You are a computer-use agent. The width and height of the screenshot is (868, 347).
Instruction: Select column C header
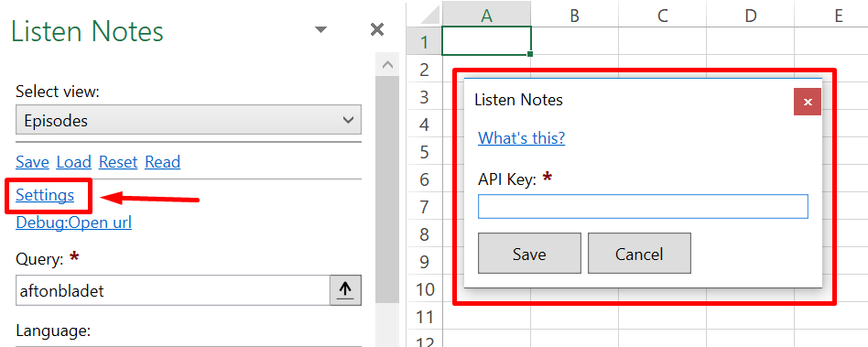(663, 16)
